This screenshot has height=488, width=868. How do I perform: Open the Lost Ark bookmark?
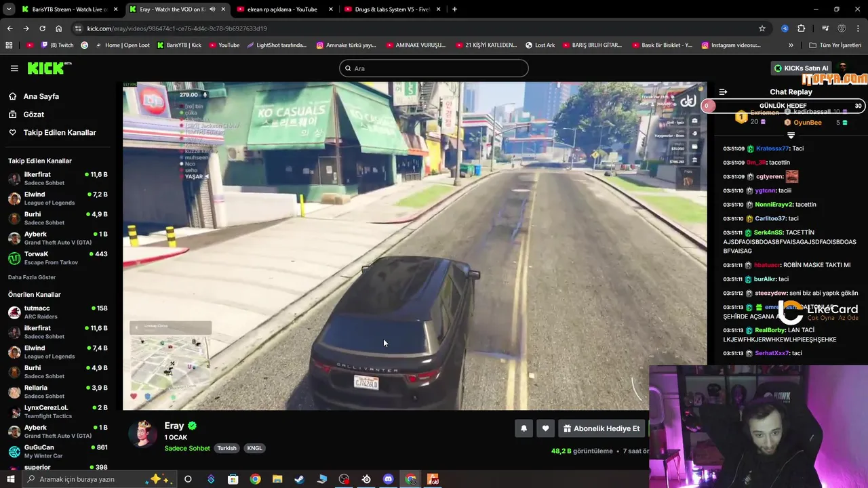pyautogui.click(x=540, y=45)
